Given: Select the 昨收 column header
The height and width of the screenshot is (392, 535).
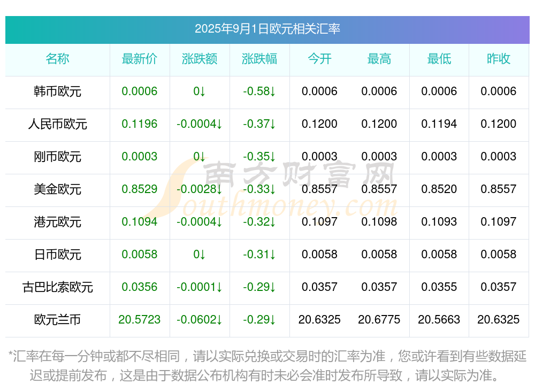Looking at the screenshot, I should pyautogui.click(x=499, y=59).
